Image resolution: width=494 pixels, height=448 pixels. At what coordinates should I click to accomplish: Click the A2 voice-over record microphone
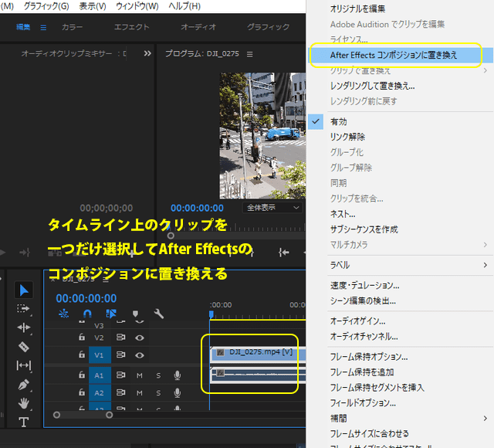click(x=178, y=393)
